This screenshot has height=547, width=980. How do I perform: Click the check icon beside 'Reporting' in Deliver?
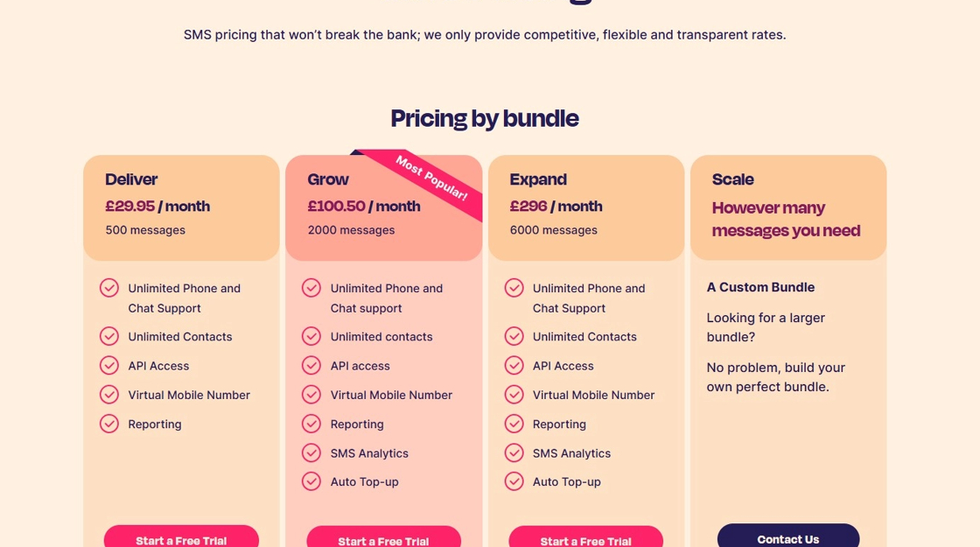coord(109,424)
